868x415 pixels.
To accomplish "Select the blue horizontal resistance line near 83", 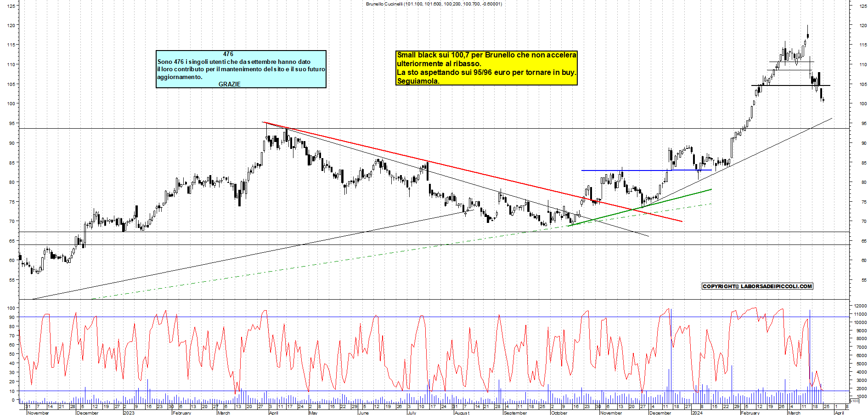I will [646, 171].
